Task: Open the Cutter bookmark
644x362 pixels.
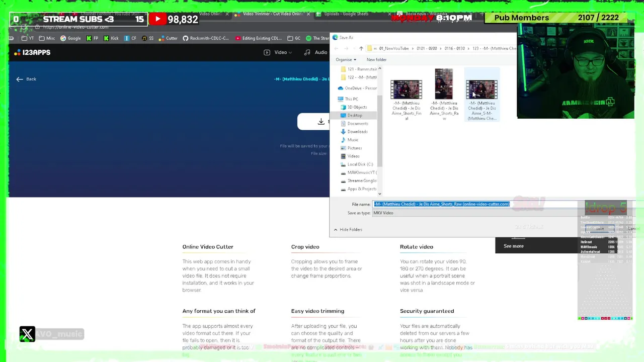Action: [168, 38]
